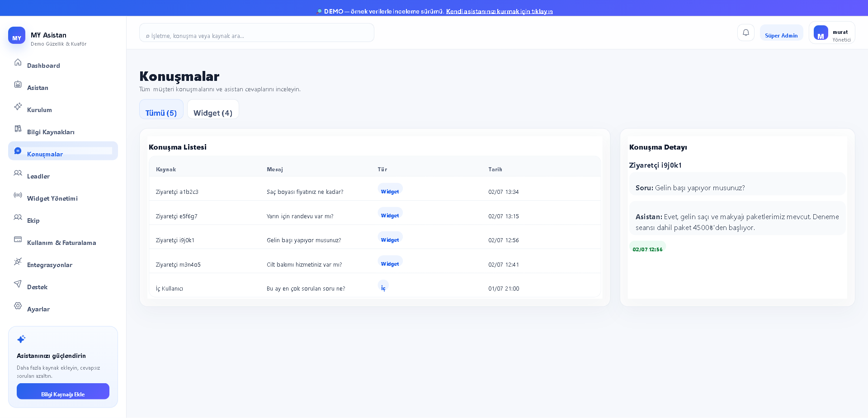Viewport: 868px width, 418px height.
Task: Click sparkle icon in upgrade card
Action: click(21, 339)
